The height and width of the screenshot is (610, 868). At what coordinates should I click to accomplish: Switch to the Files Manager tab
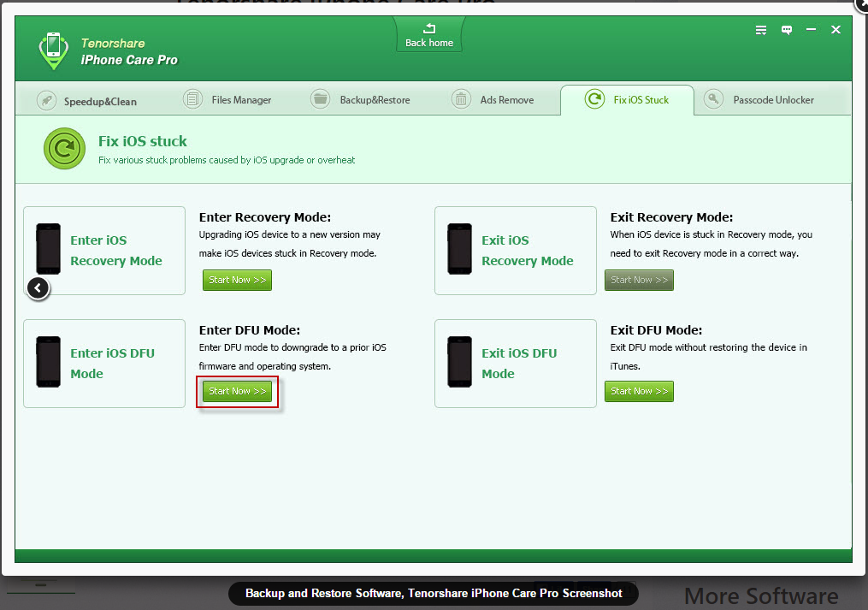[x=227, y=100]
